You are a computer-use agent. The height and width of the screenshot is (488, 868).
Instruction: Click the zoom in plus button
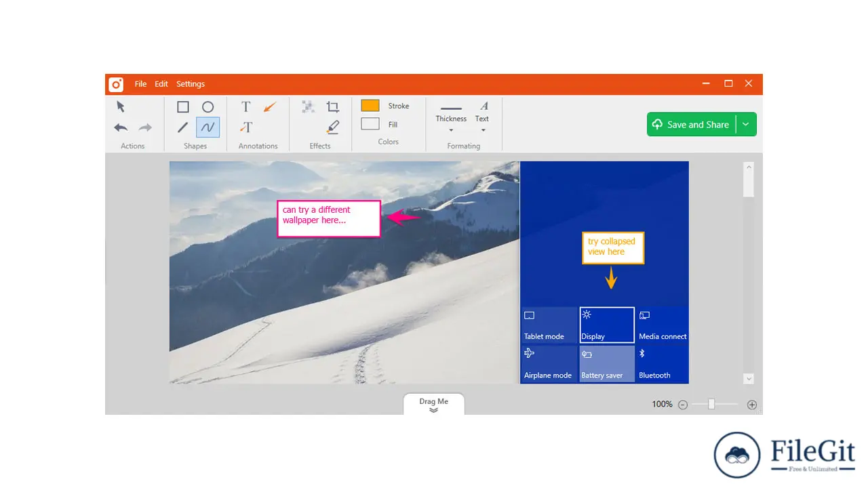[752, 405]
